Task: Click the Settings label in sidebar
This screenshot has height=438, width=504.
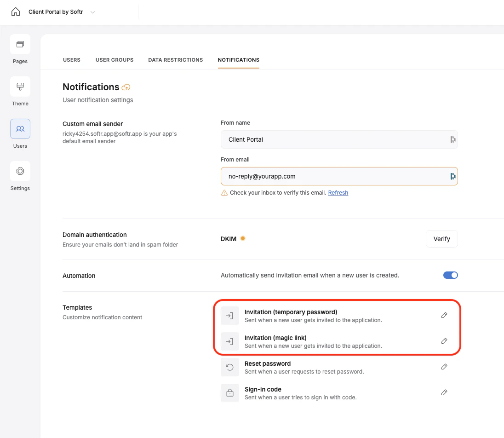Action: (x=20, y=188)
